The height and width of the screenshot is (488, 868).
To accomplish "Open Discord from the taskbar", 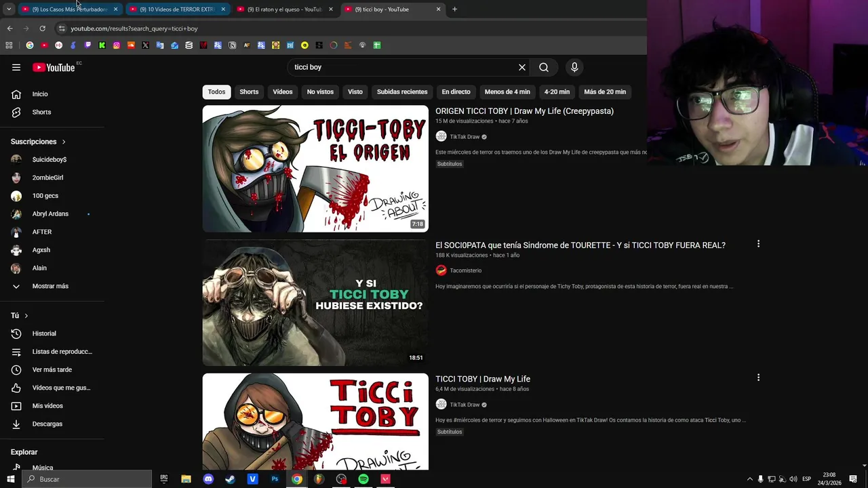I will point(208,479).
